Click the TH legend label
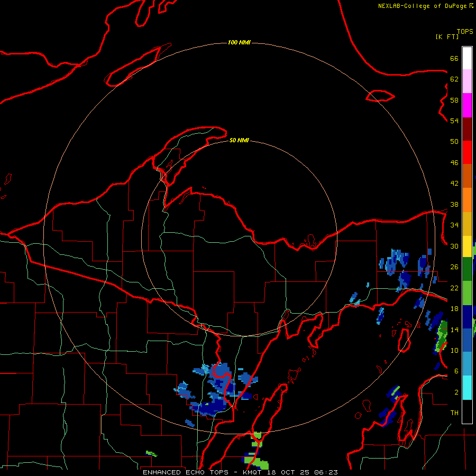 pyautogui.click(x=454, y=413)
